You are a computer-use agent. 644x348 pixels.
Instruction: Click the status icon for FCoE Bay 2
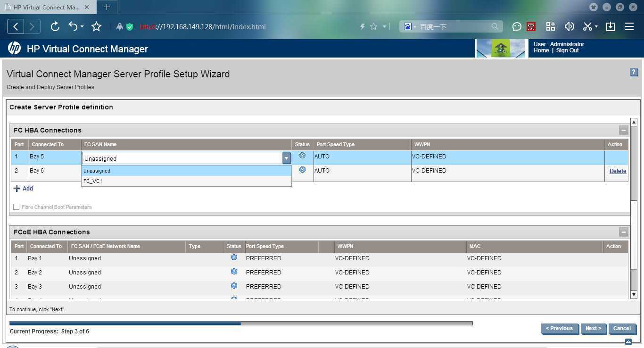234,272
